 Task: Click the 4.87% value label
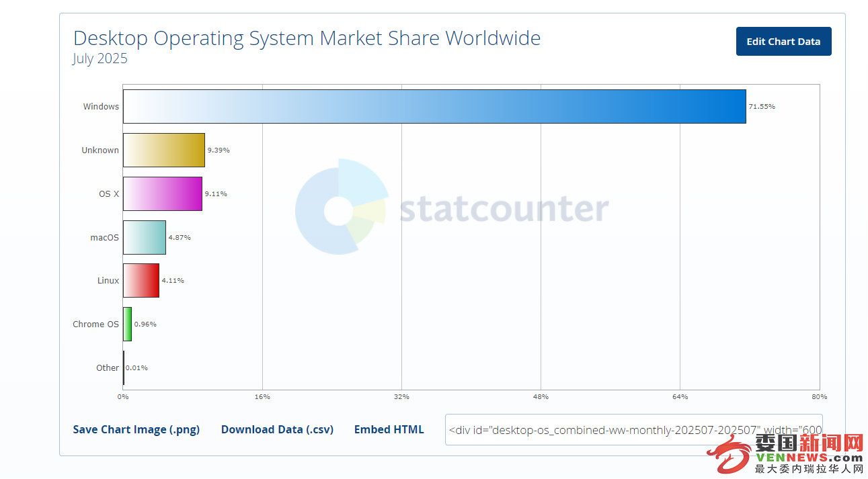pyautogui.click(x=180, y=237)
